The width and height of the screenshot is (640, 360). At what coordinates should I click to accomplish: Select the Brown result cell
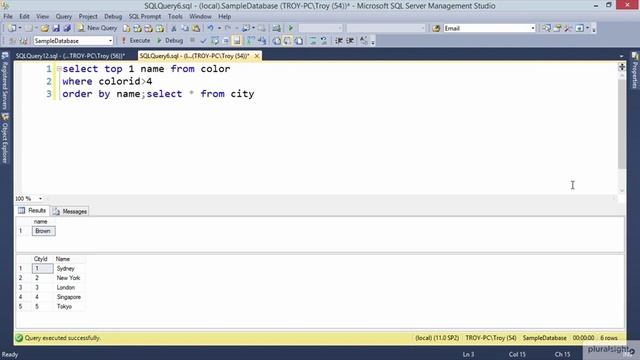[43, 231]
